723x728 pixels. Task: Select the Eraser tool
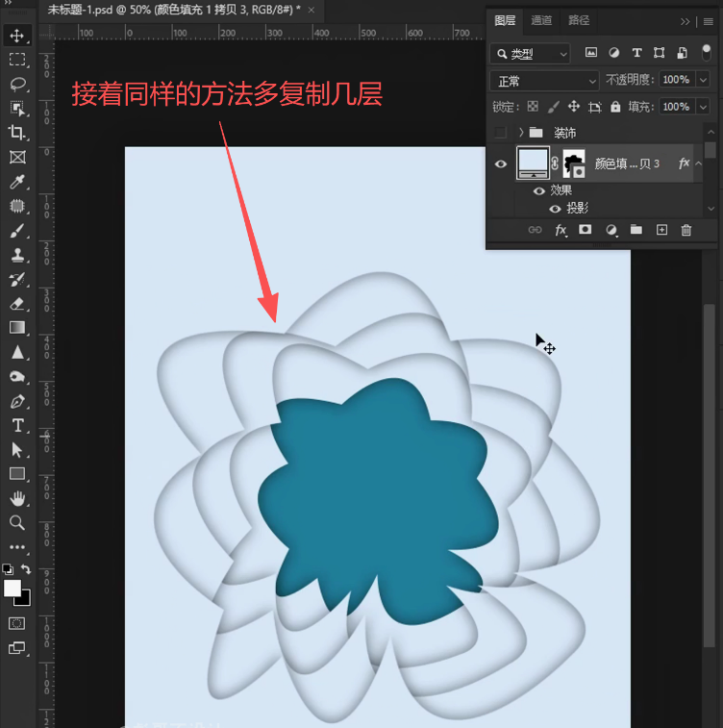17,304
